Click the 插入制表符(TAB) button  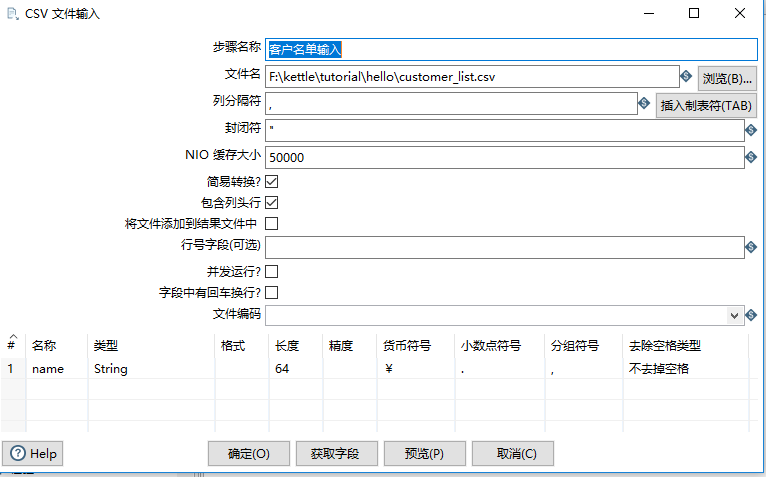(x=706, y=106)
